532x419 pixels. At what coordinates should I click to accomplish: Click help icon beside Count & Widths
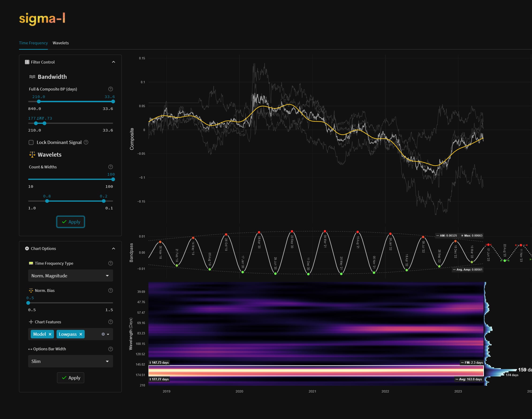pyautogui.click(x=110, y=167)
